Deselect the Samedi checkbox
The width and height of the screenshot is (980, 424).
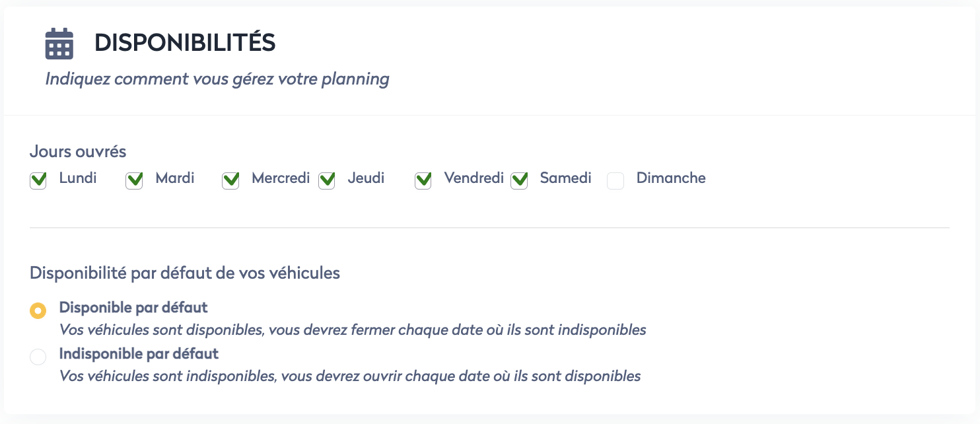click(519, 180)
